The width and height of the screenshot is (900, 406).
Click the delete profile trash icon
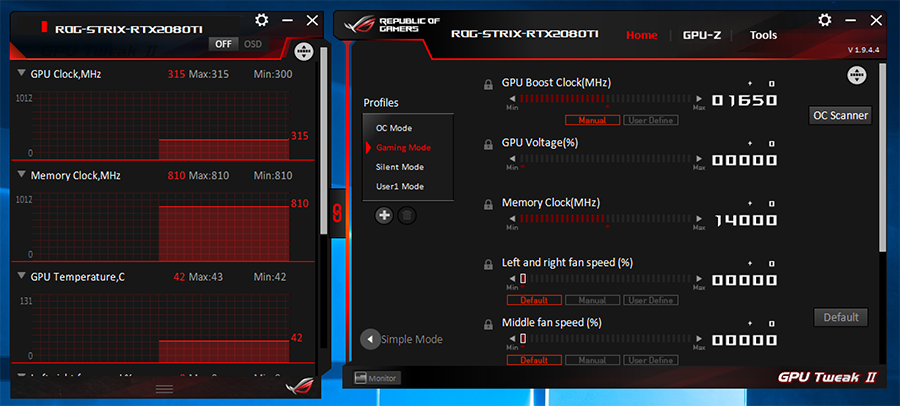(407, 215)
